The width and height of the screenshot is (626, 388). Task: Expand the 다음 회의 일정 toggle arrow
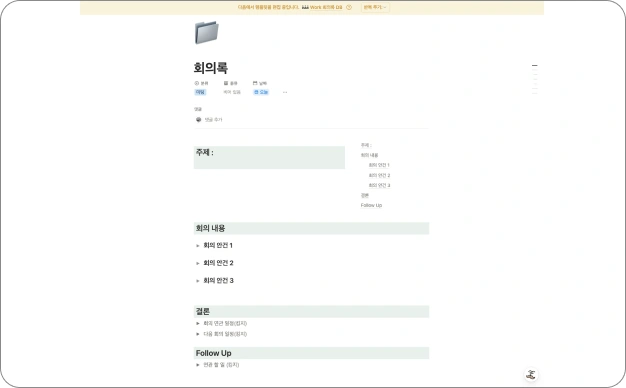point(198,334)
